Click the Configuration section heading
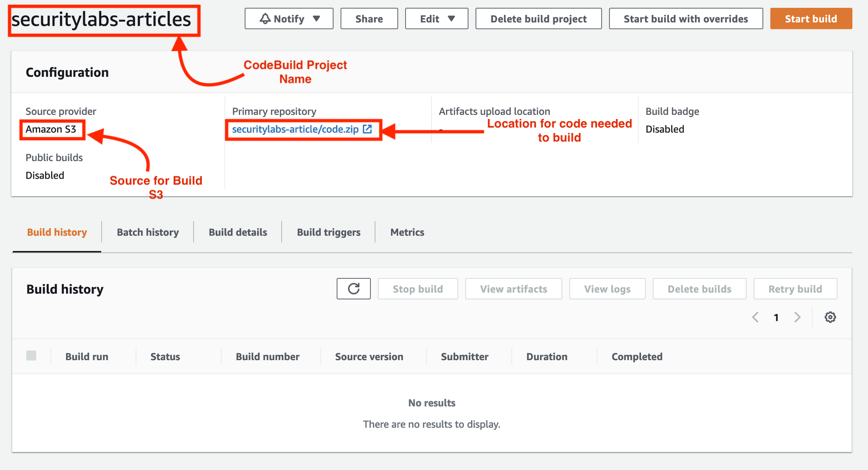The width and height of the screenshot is (868, 470). 67,72
